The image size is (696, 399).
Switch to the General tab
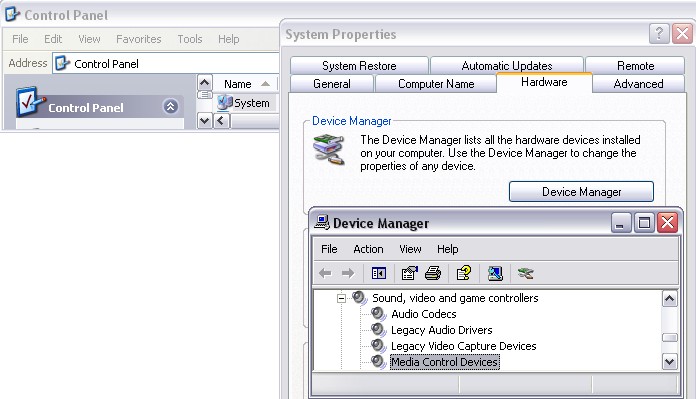coord(332,83)
